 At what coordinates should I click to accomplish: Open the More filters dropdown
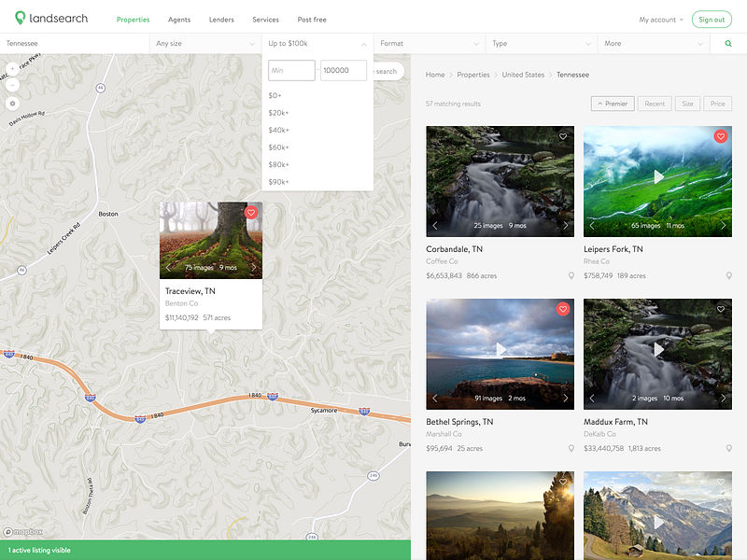pyautogui.click(x=654, y=43)
